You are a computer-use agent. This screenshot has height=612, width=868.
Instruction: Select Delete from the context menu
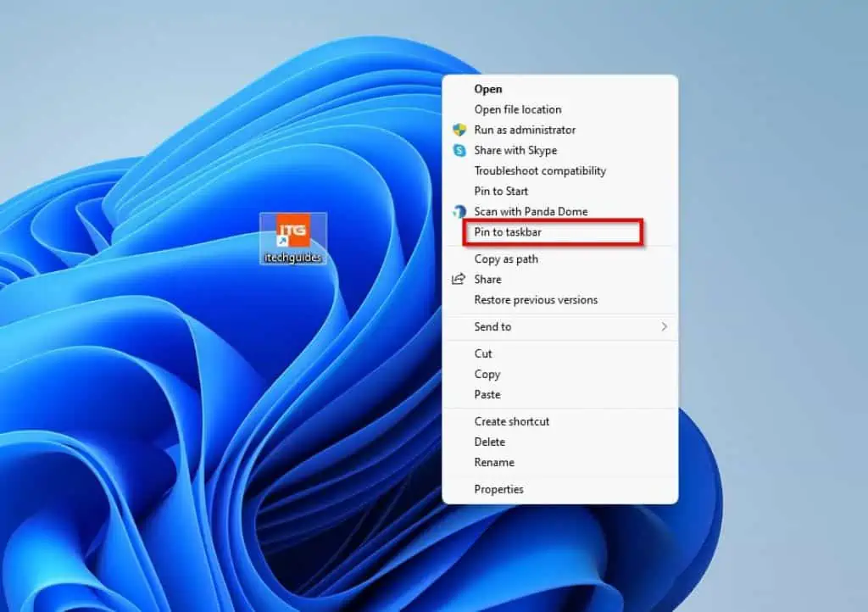click(489, 442)
